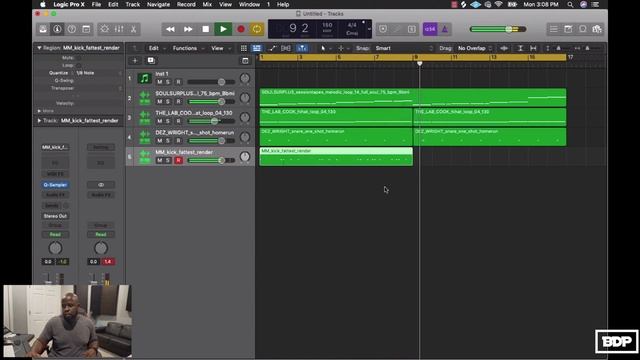
Task: Toggle the highlighted list view icon
Action: 257,48
